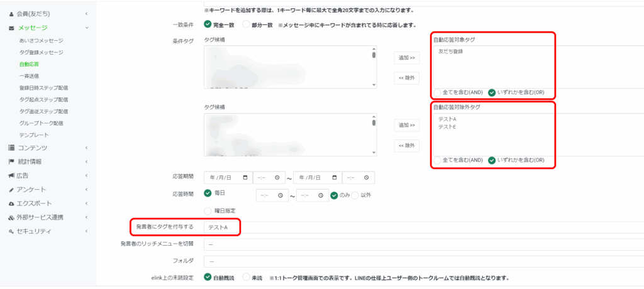Open the 発言者のリッチメニューを切替 dropdown
The image size is (644, 289).
pos(421,244)
